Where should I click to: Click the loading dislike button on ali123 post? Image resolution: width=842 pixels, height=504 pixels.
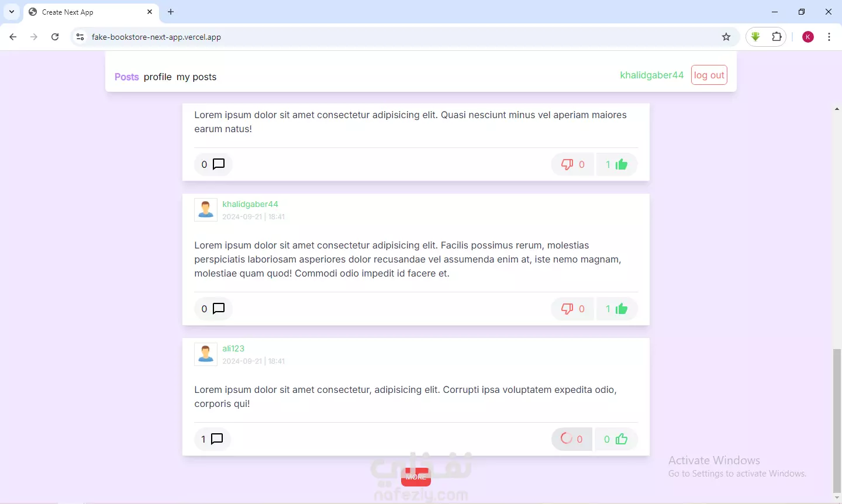[x=572, y=439]
